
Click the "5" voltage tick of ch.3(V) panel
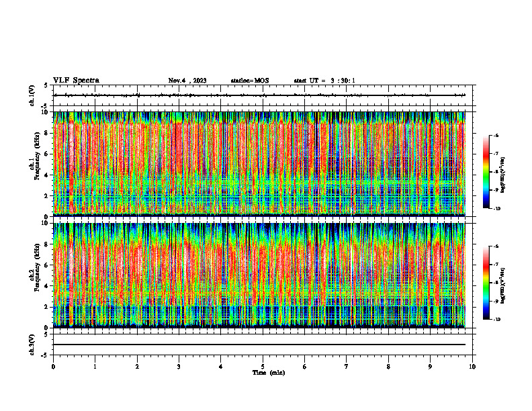pos(47,334)
